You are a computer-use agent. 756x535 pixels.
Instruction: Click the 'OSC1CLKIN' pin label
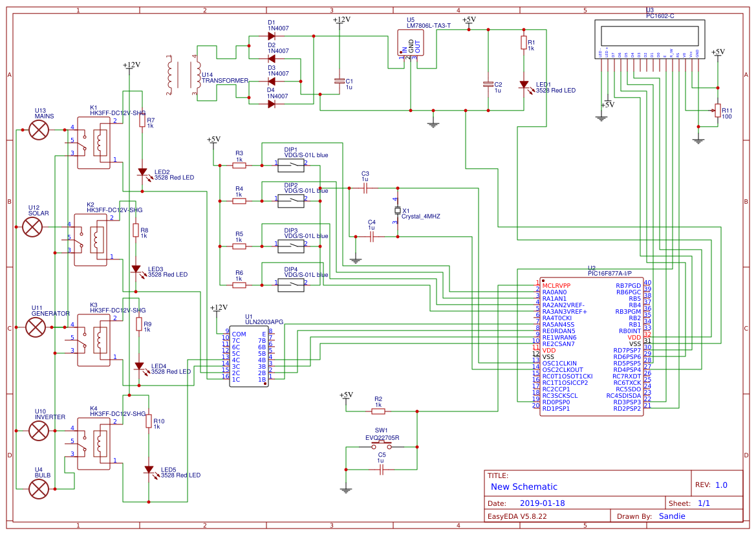point(559,364)
